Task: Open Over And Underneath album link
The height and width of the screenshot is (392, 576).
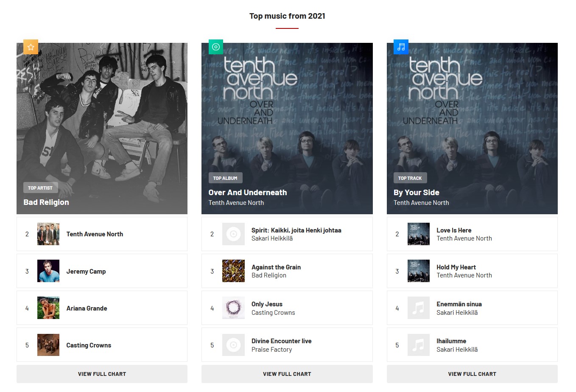Action: coord(248,193)
